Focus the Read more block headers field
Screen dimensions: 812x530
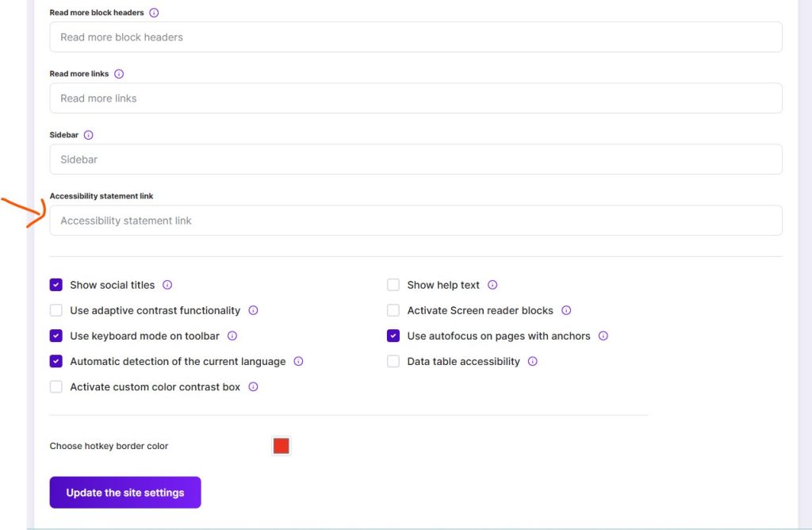point(416,37)
